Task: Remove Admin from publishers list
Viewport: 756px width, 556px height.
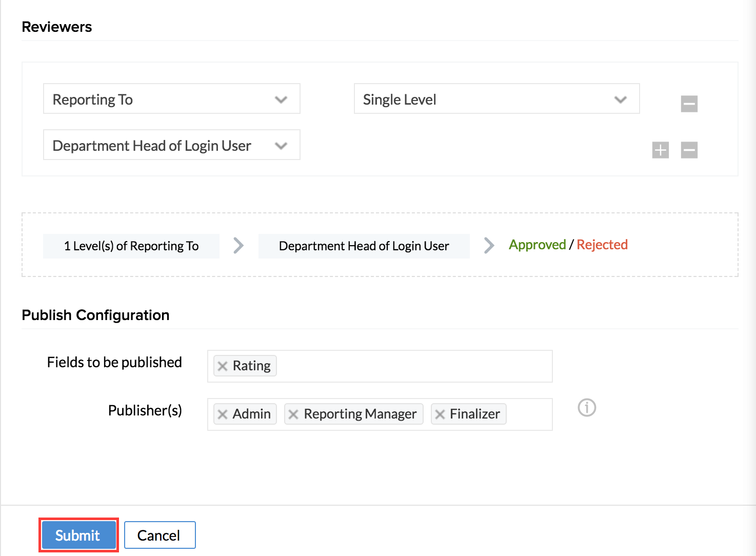Action: tap(223, 414)
